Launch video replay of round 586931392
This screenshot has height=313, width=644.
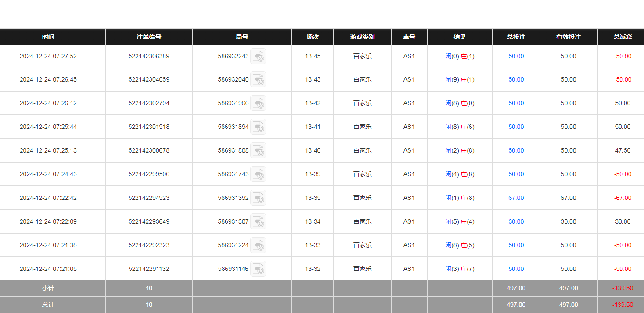(x=258, y=198)
